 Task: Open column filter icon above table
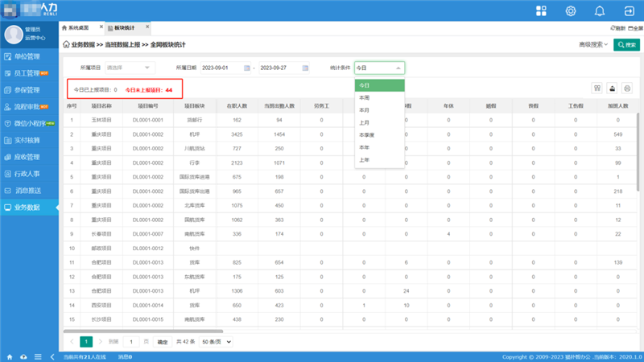pyautogui.click(x=597, y=88)
